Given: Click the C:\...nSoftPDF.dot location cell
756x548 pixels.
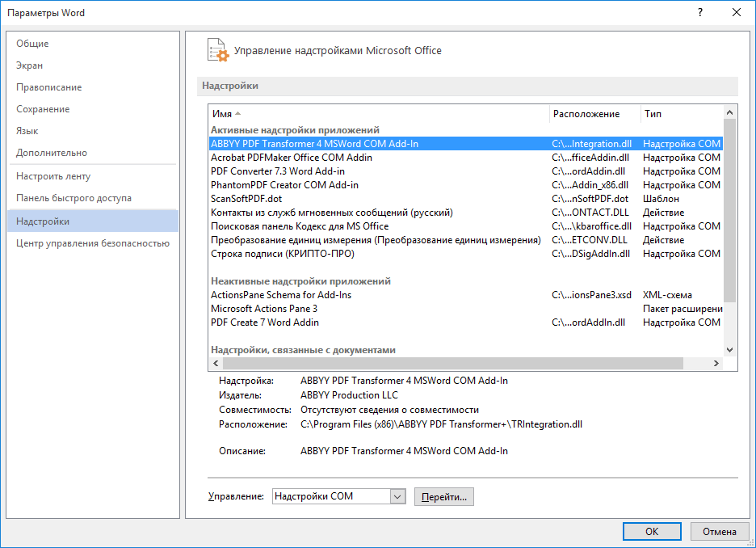Looking at the screenshot, I should click(590, 199).
